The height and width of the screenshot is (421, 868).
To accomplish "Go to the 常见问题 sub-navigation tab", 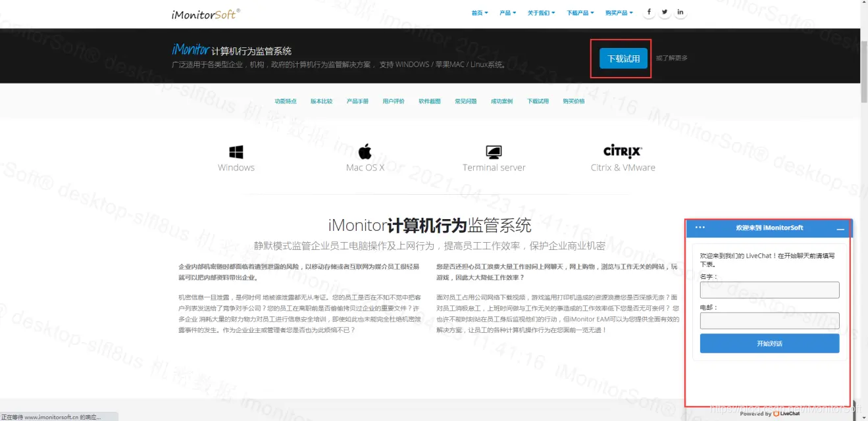I will [466, 101].
